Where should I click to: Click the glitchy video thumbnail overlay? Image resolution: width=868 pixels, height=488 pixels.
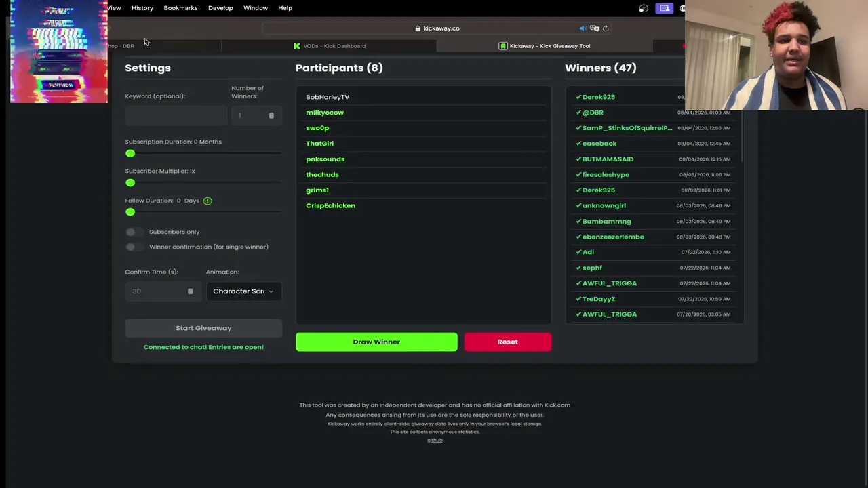point(59,52)
